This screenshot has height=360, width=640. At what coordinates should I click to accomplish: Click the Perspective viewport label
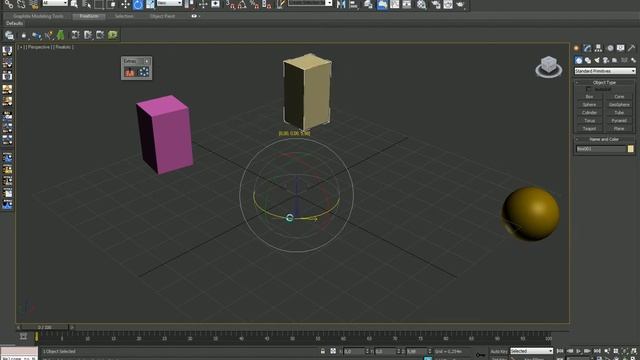click(x=39, y=47)
